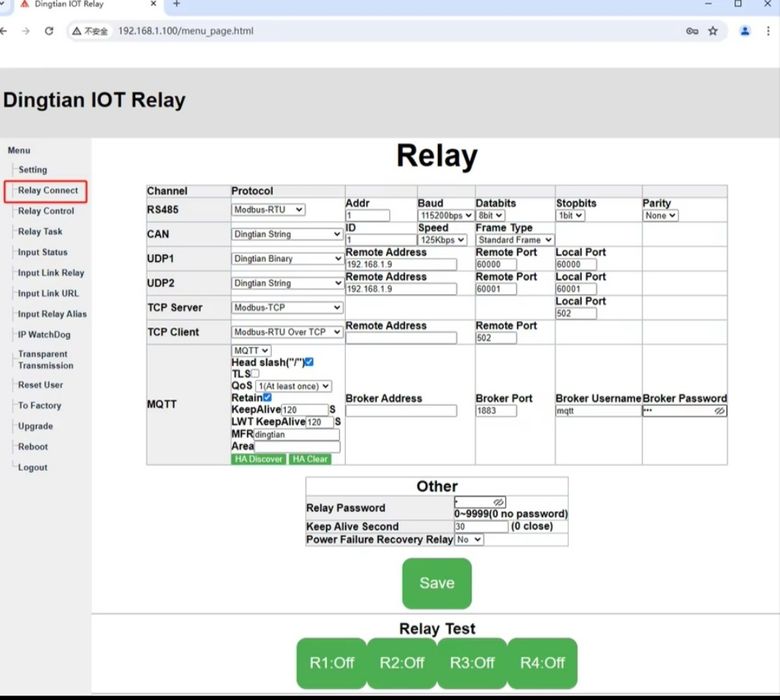Viewport: 780px width, 700px height.
Task: Open the CAN Speed dropdown
Action: coord(442,240)
